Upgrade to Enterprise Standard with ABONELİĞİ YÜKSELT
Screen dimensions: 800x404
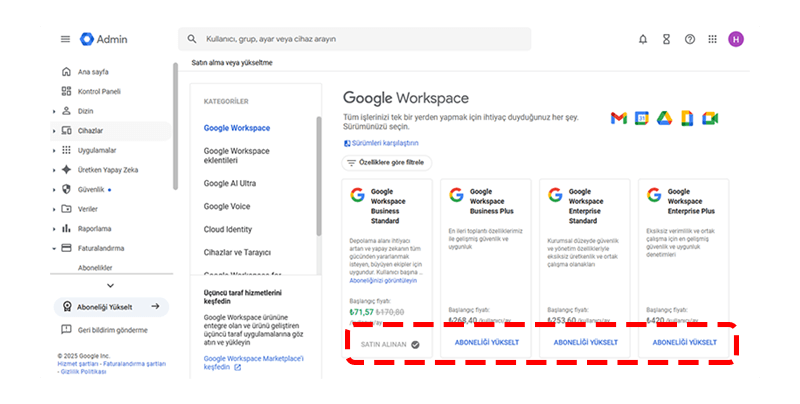[x=586, y=342]
